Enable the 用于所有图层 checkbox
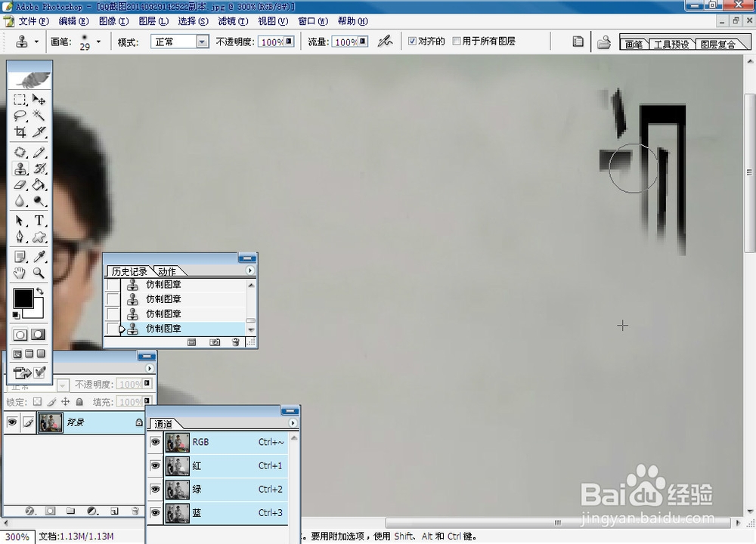This screenshot has height=544, width=756. point(457,41)
